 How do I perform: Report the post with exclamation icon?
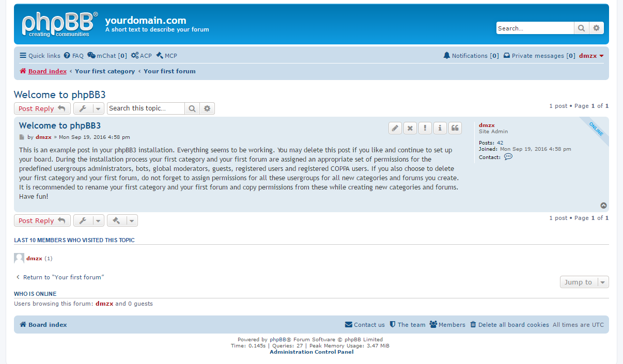tap(425, 128)
